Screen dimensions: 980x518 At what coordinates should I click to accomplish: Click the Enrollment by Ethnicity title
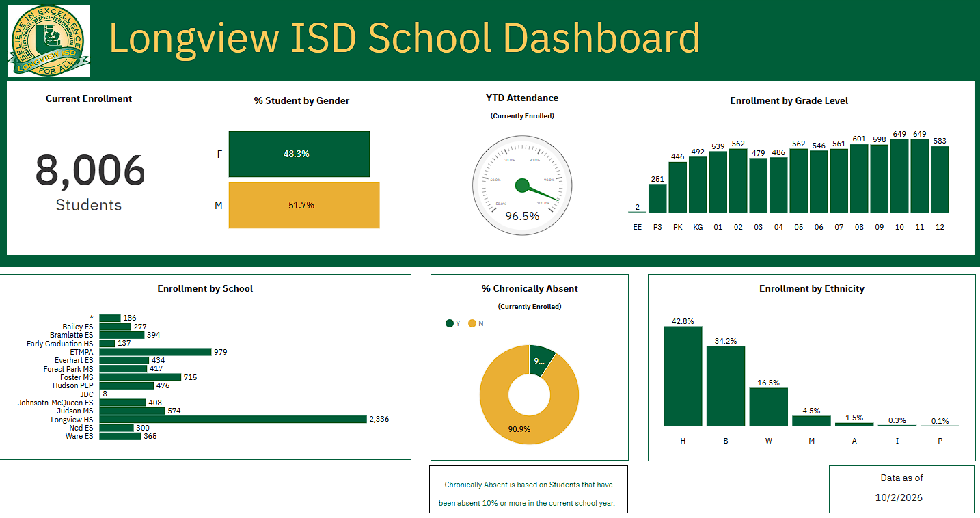pos(812,288)
